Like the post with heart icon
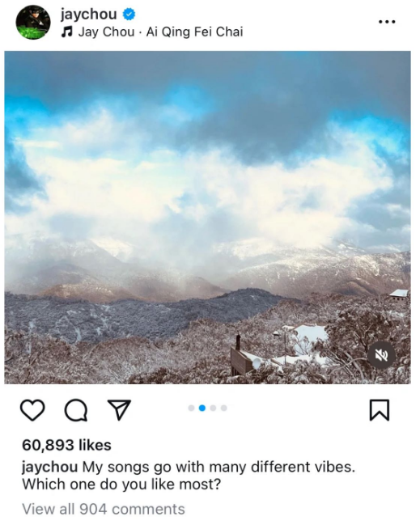 32,410
